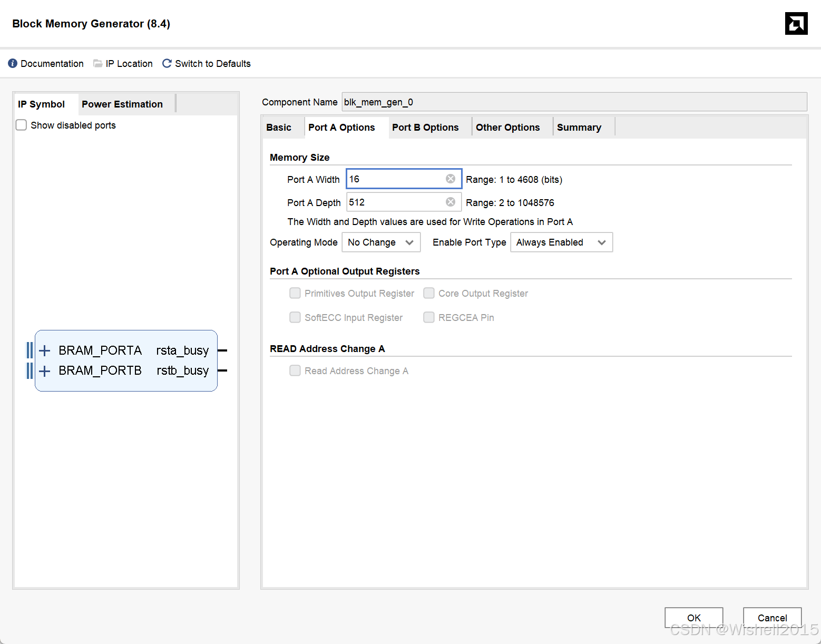This screenshot has height=644, width=821.
Task: Click Switch to Defaults
Action: (x=213, y=64)
